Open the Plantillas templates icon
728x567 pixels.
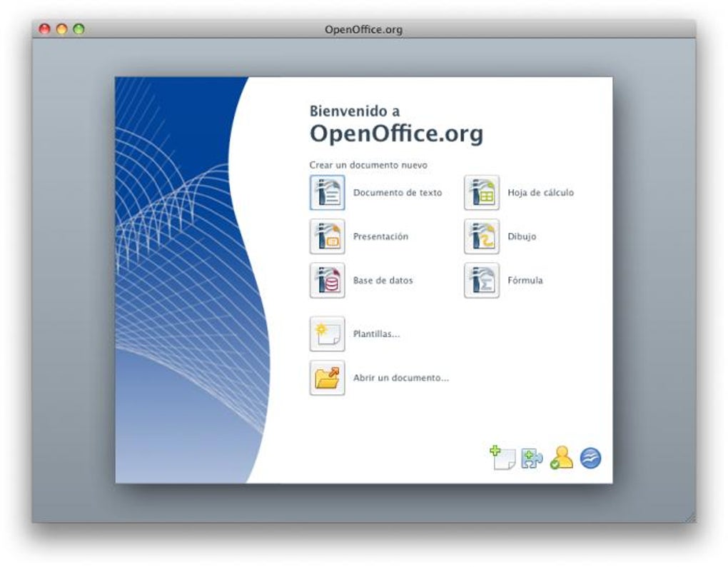click(327, 334)
